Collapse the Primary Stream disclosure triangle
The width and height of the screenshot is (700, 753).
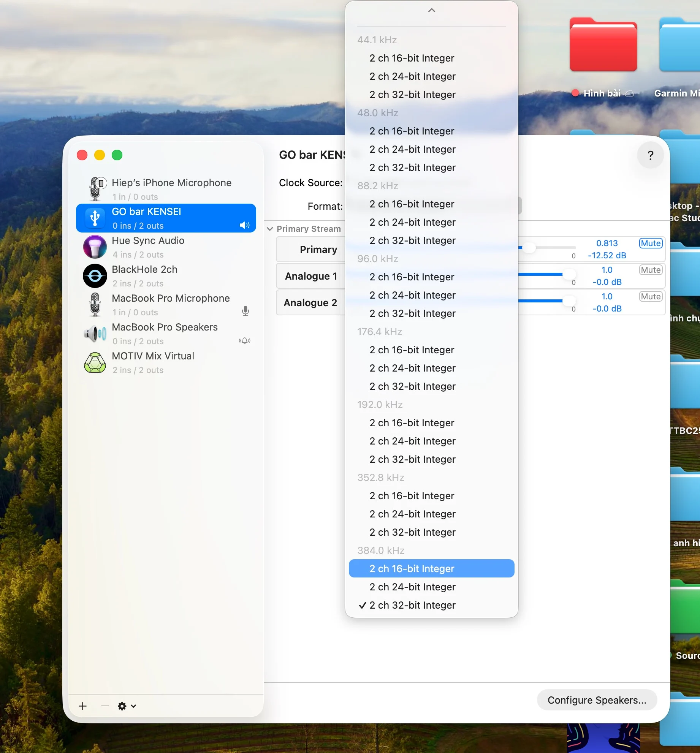point(270,229)
